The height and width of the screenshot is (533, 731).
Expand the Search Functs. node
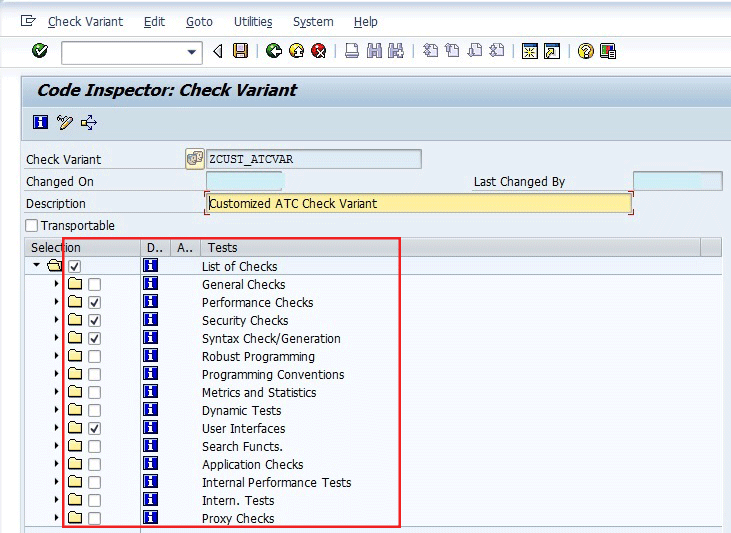[x=56, y=445]
